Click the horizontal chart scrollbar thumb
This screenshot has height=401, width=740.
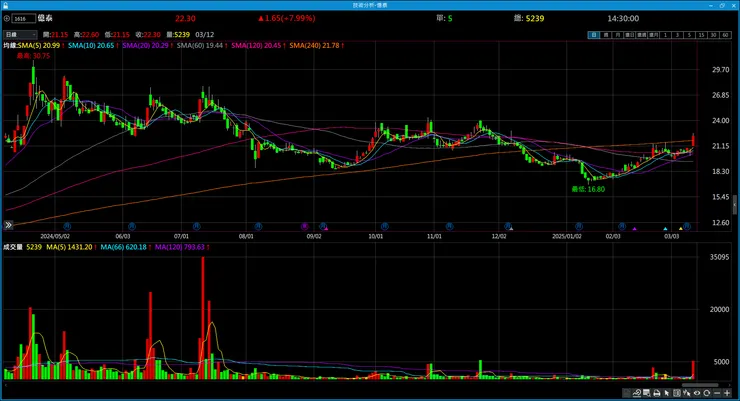pos(700,384)
